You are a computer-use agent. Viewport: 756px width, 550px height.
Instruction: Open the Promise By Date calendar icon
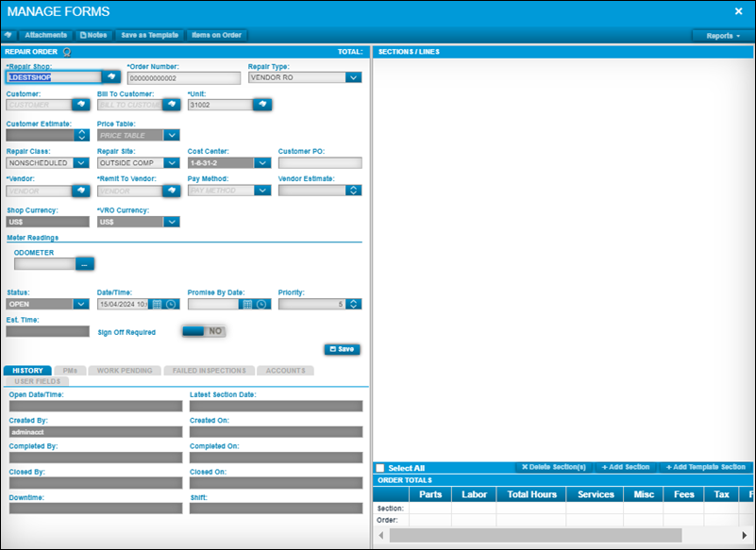[x=247, y=304]
